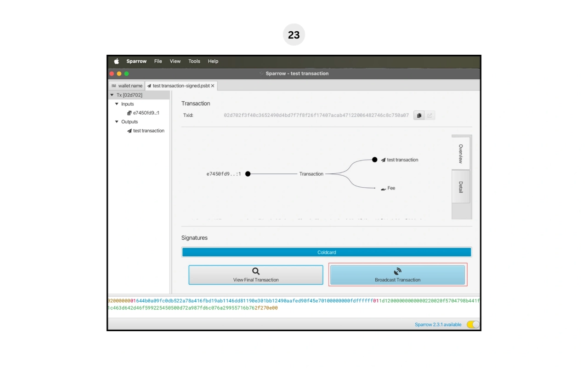Click the Coldcard signature progress bar

coord(327,252)
